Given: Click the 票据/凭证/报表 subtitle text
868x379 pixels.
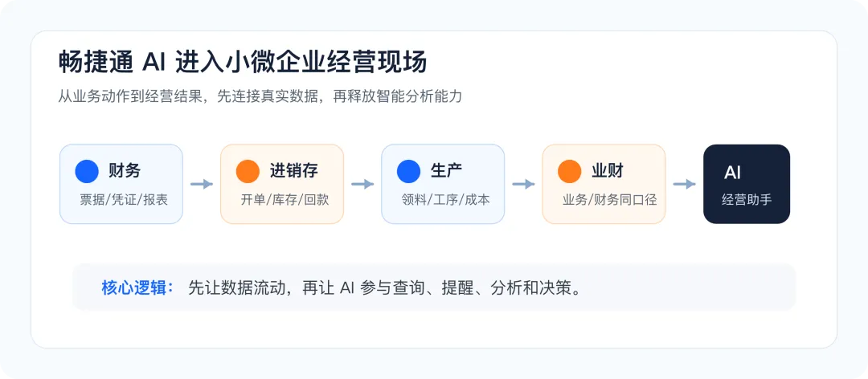Looking at the screenshot, I should click(124, 200).
